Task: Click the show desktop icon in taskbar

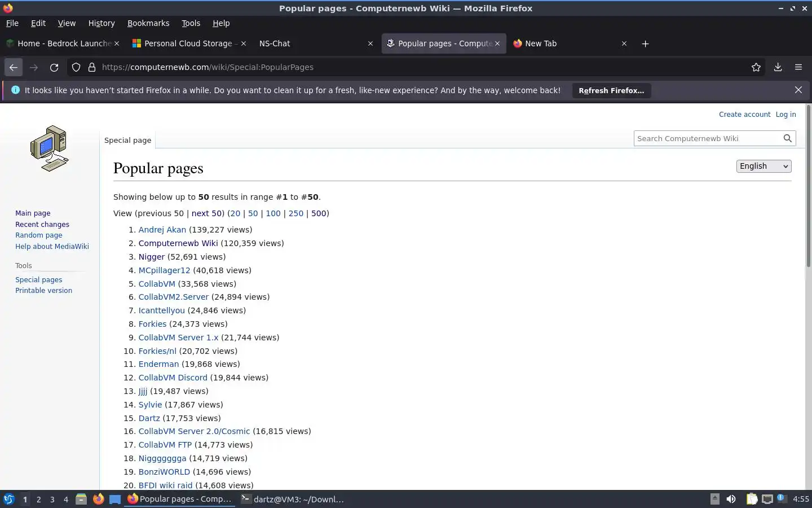Action: [x=115, y=499]
